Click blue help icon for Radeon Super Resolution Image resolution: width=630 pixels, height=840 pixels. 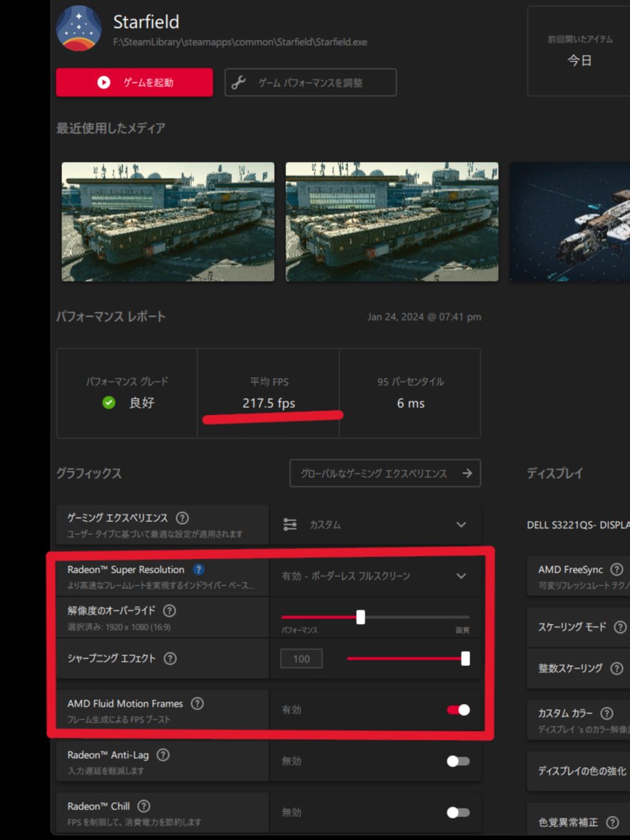coord(198,570)
